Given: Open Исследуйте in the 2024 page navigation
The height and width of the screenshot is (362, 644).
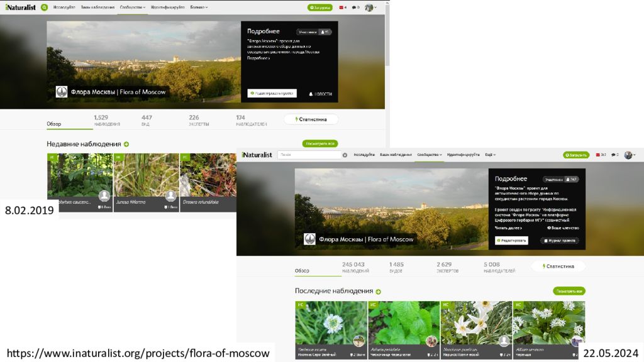Looking at the screenshot, I should (x=364, y=155).
